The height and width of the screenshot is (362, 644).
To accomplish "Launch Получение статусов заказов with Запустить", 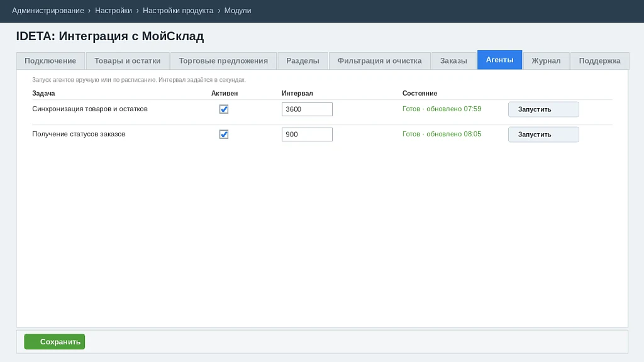I will point(543,134).
